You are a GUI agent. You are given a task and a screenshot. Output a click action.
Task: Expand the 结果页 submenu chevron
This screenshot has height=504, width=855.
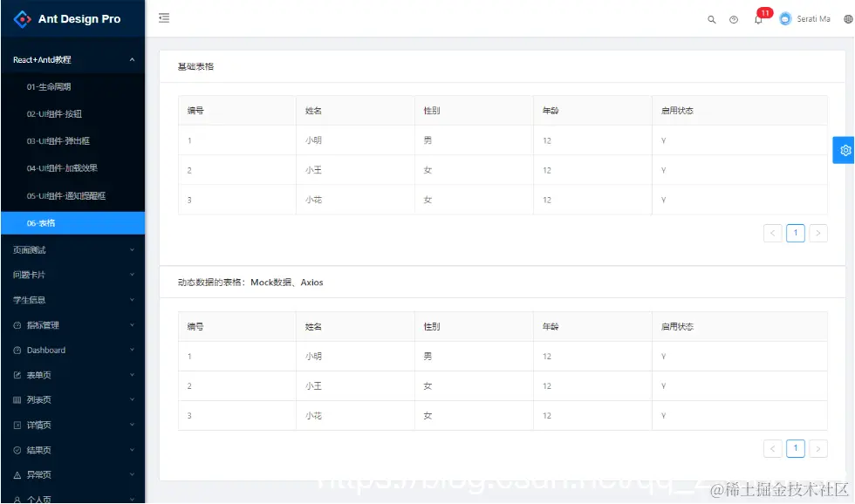click(x=132, y=450)
